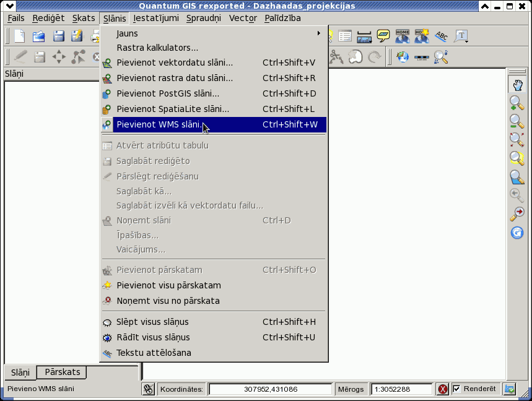Choose Noņemt visu no pārskata
The image size is (532, 401).
point(214,301)
